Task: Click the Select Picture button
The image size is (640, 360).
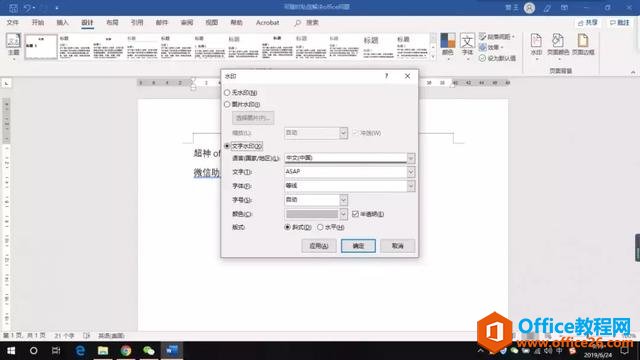Action: [253, 118]
